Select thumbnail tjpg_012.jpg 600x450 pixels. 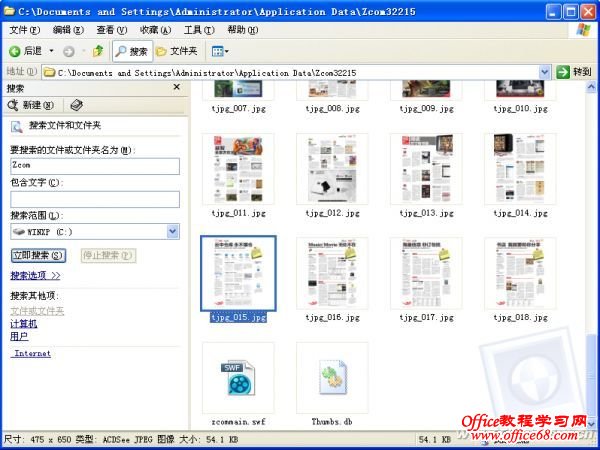tap(332, 169)
